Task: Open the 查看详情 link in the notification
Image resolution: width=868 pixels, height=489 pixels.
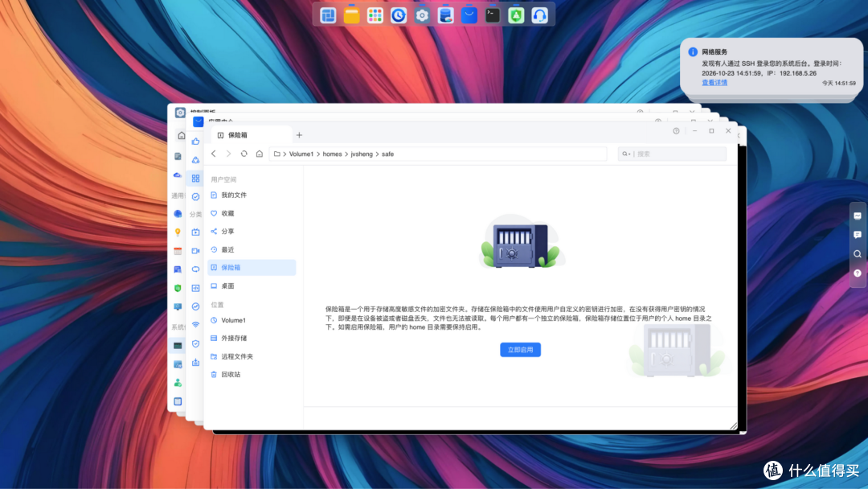Action: (714, 83)
